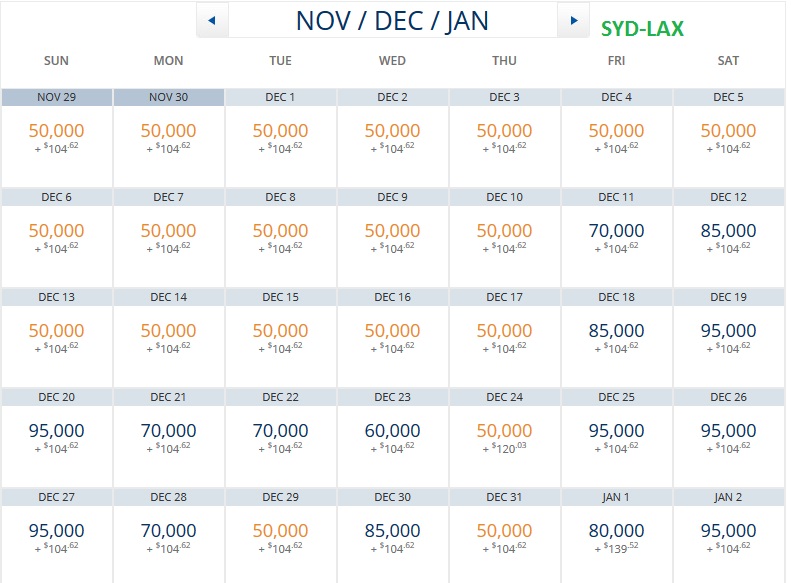This screenshot has width=791, height=583.
Task: Pick the Dec 16 fare for 50,000 miles
Action: pyautogui.click(x=392, y=337)
